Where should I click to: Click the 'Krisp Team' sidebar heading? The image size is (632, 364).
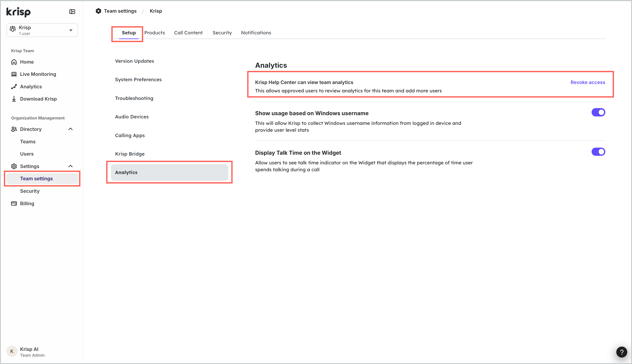click(23, 51)
